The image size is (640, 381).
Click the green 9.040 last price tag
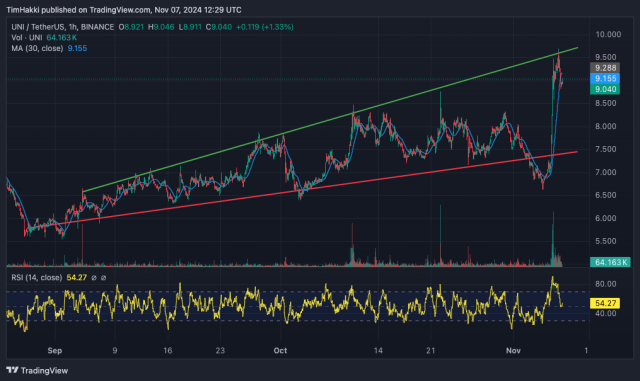pyautogui.click(x=605, y=89)
